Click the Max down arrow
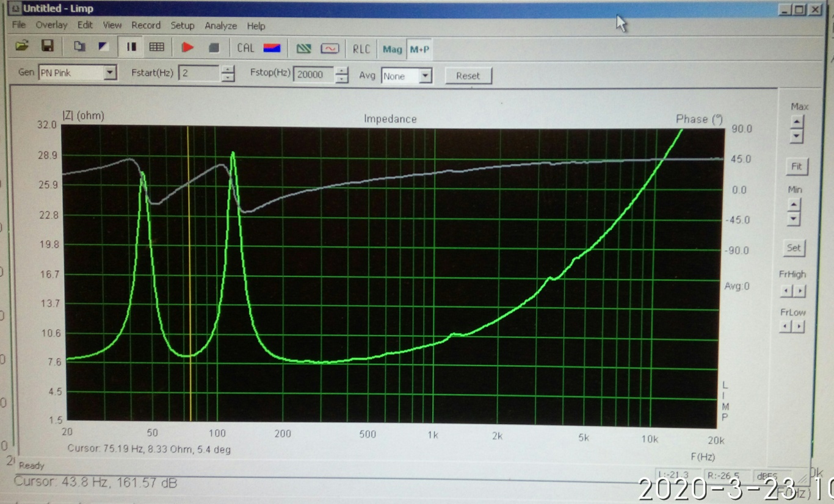834x504 pixels. pos(796,135)
